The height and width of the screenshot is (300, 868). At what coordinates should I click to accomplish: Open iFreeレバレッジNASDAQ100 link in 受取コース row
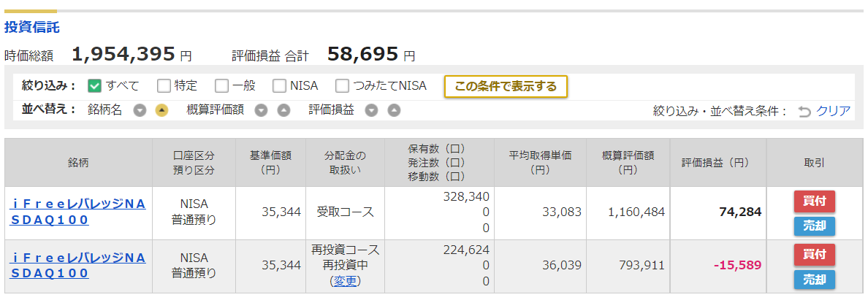point(77,212)
